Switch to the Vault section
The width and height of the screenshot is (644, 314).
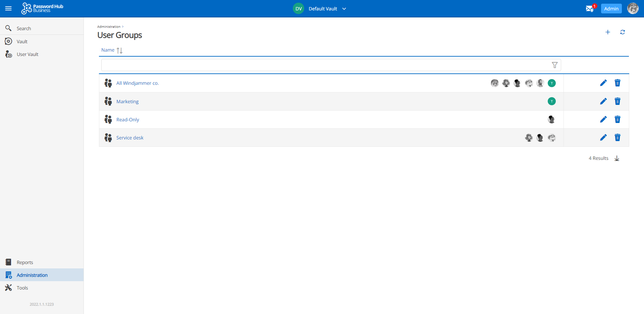[x=22, y=41]
